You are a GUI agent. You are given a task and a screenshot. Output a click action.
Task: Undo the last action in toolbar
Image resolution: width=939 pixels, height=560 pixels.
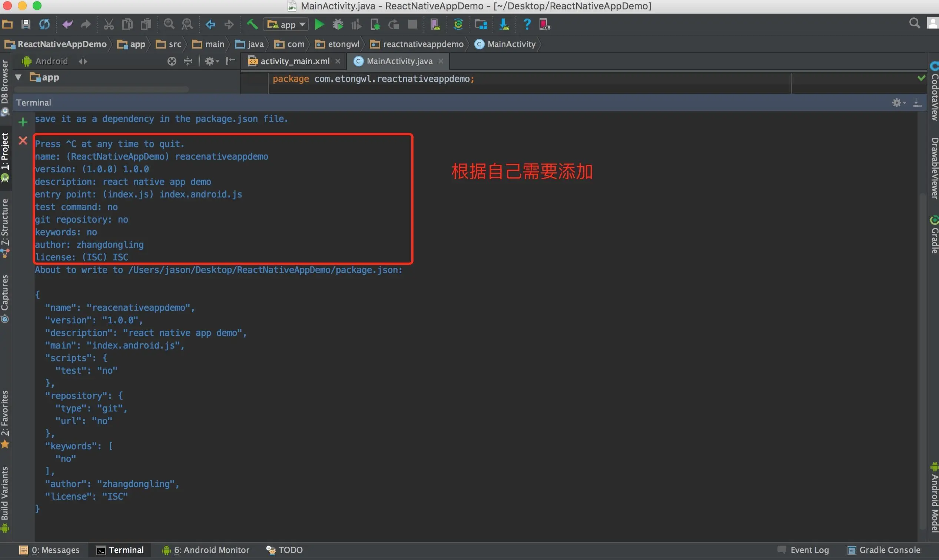[67, 24]
